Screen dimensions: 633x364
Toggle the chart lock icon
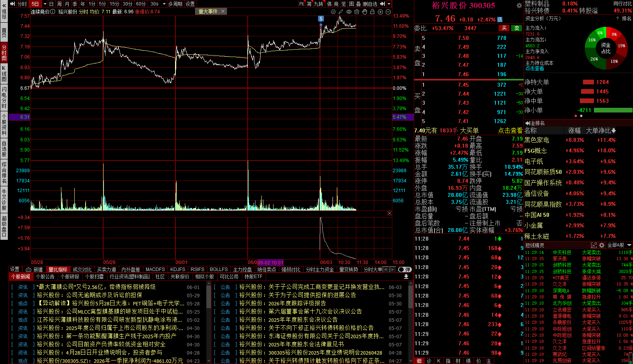[372, 12]
